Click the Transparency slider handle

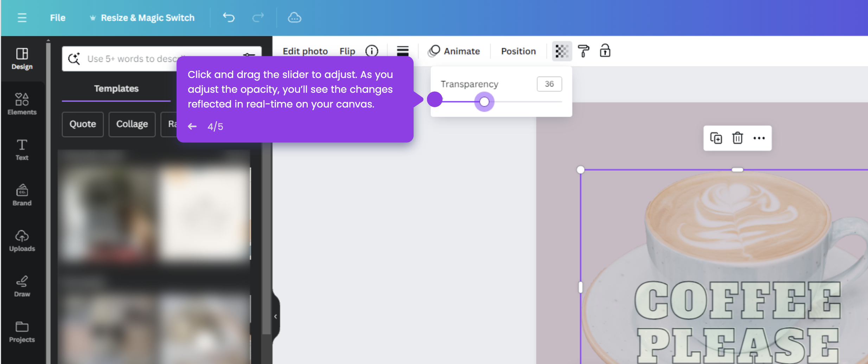pos(484,102)
